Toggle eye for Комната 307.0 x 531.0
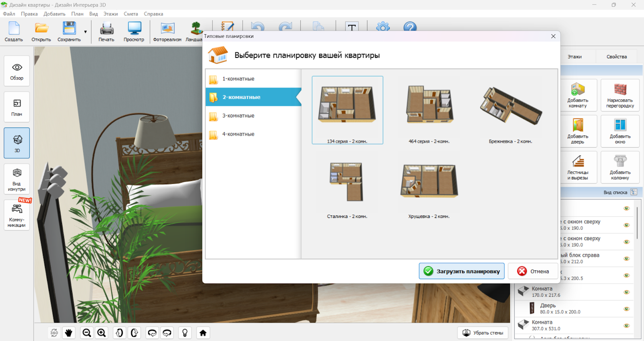Screen dimensions: 644x341 click(626, 326)
